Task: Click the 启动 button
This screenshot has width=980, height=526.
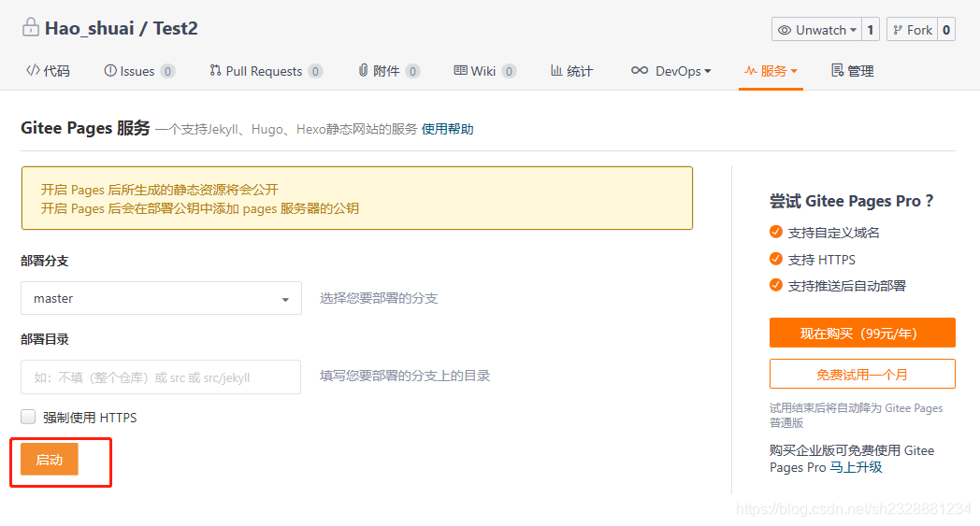Action: click(x=50, y=460)
